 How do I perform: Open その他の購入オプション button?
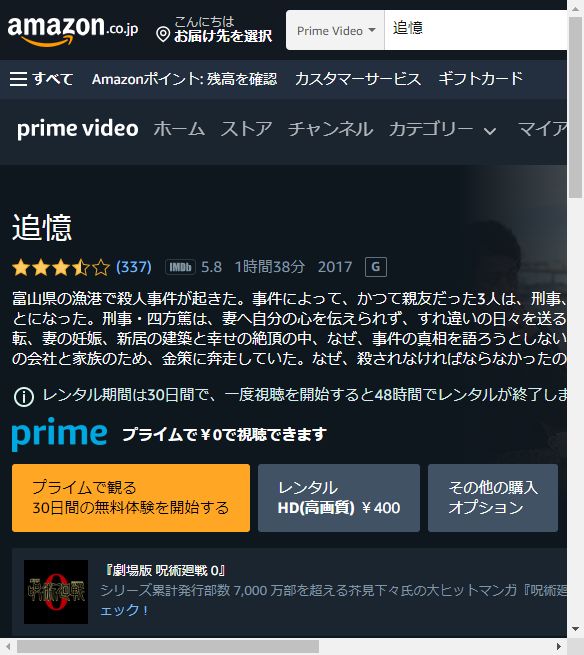pyautogui.click(x=493, y=498)
